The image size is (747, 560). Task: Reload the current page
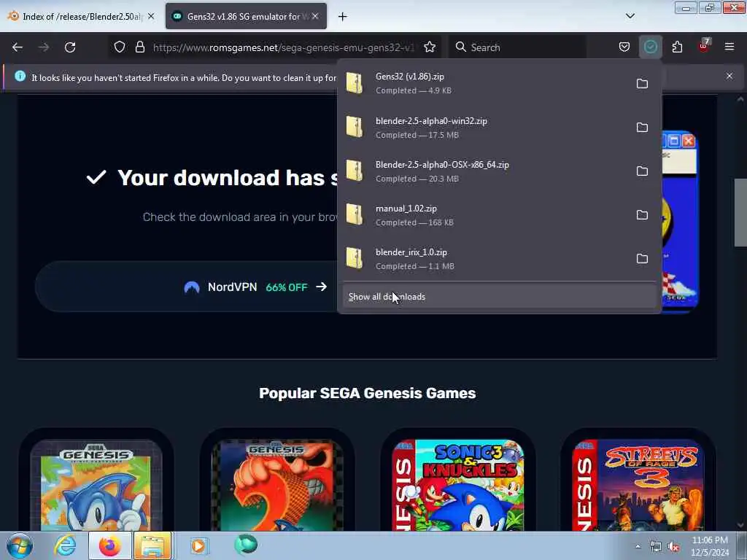coord(70,47)
